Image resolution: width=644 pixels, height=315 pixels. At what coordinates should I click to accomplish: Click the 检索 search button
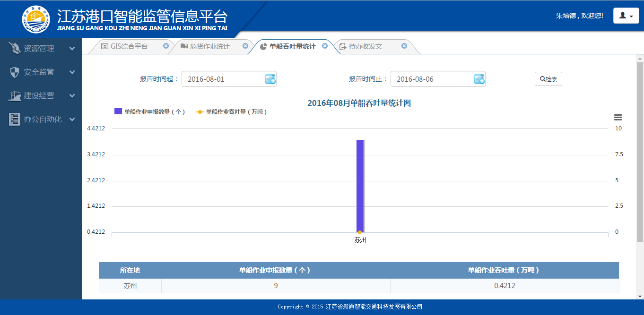(548, 79)
